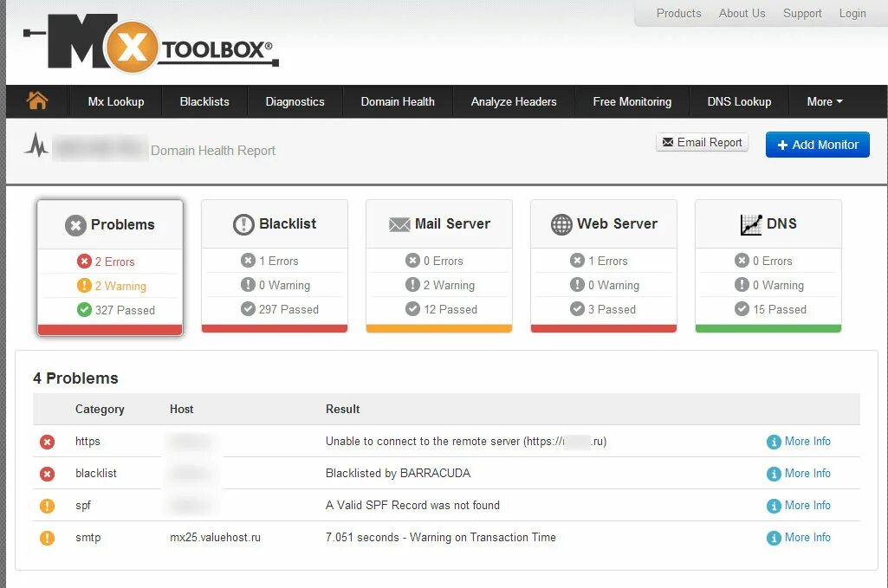This screenshot has width=888, height=588.
Task: Open the About Us link
Action: (x=742, y=13)
